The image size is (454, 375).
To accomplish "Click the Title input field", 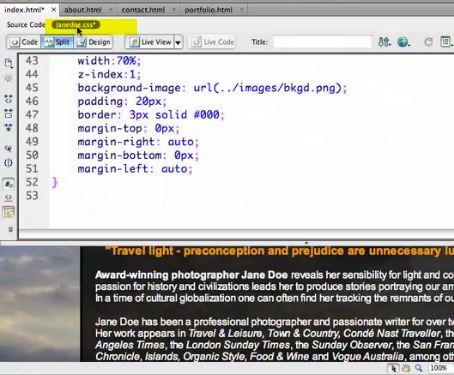I will 322,42.
